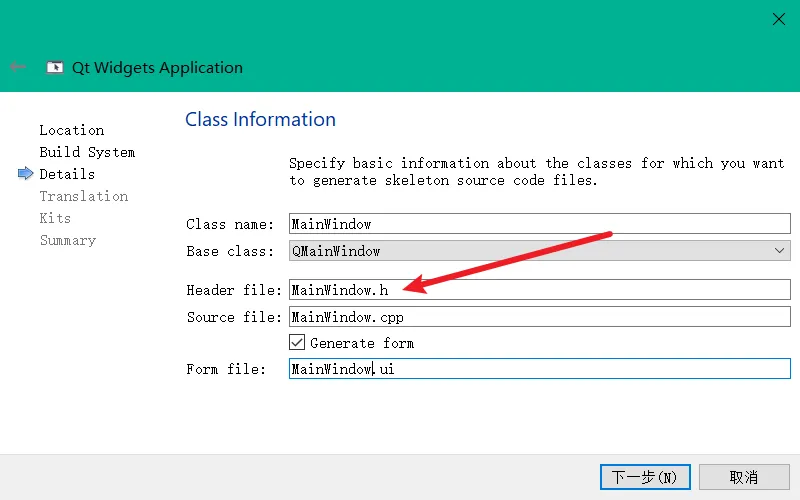Select the Kits wizard step

point(55,218)
